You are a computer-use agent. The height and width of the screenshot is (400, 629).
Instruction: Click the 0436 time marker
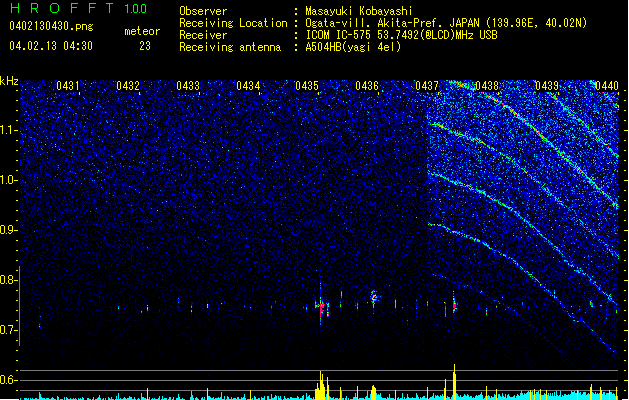coord(367,86)
